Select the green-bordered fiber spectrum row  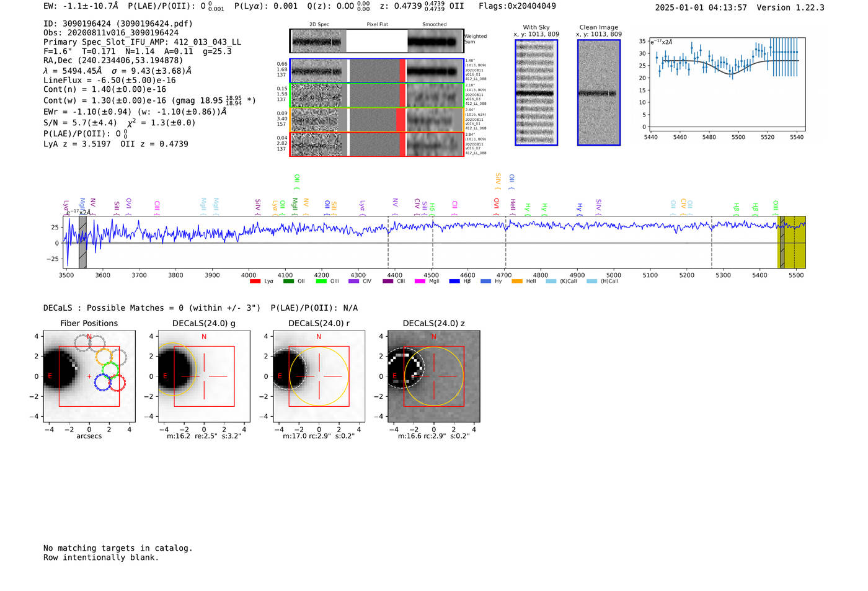coord(376,96)
